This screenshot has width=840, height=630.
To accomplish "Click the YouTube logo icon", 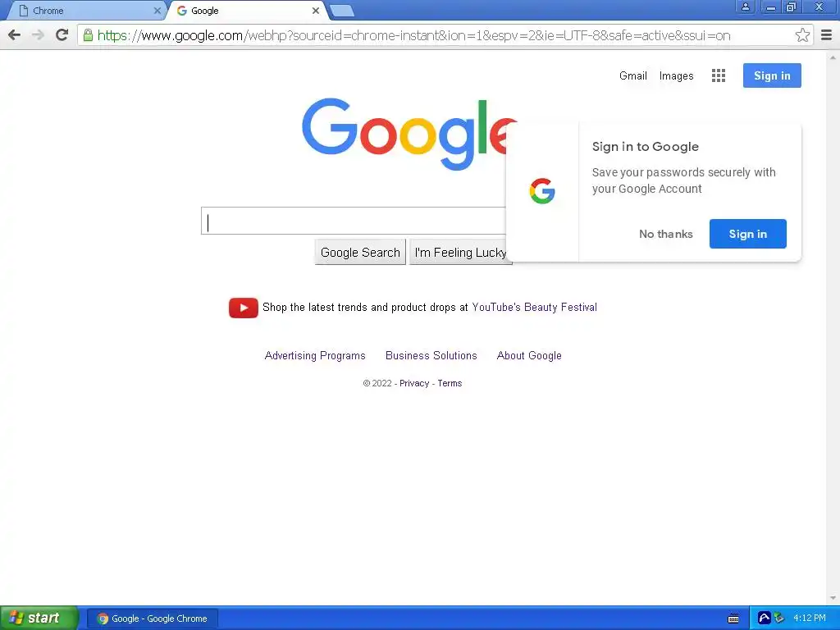I will pyautogui.click(x=243, y=308).
